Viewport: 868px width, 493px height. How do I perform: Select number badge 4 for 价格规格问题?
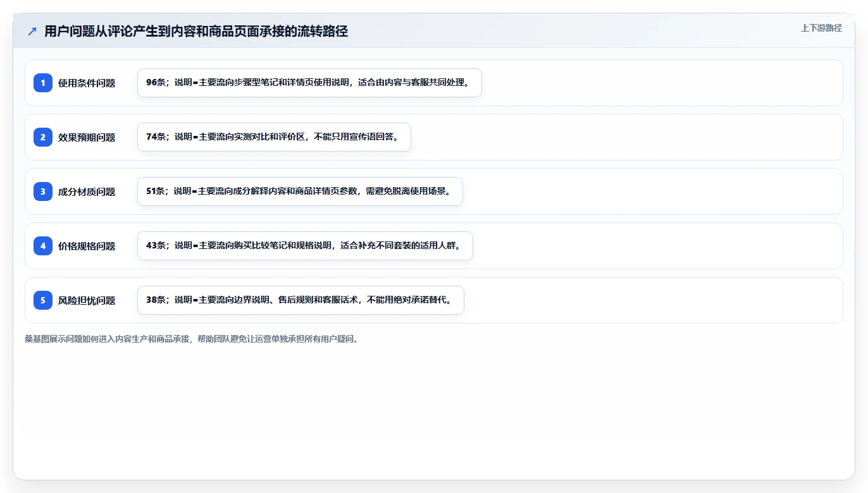pyautogui.click(x=43, y=246)
